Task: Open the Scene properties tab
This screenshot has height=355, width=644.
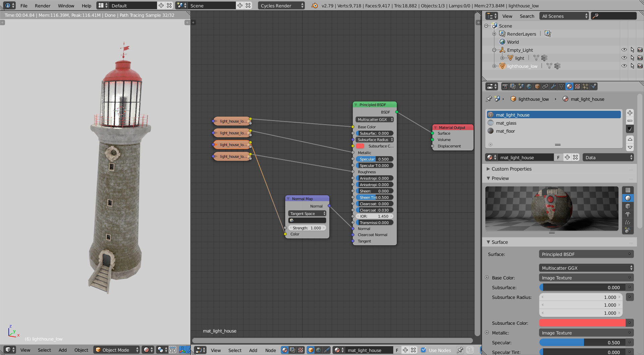Action: [x=521, y=86]
